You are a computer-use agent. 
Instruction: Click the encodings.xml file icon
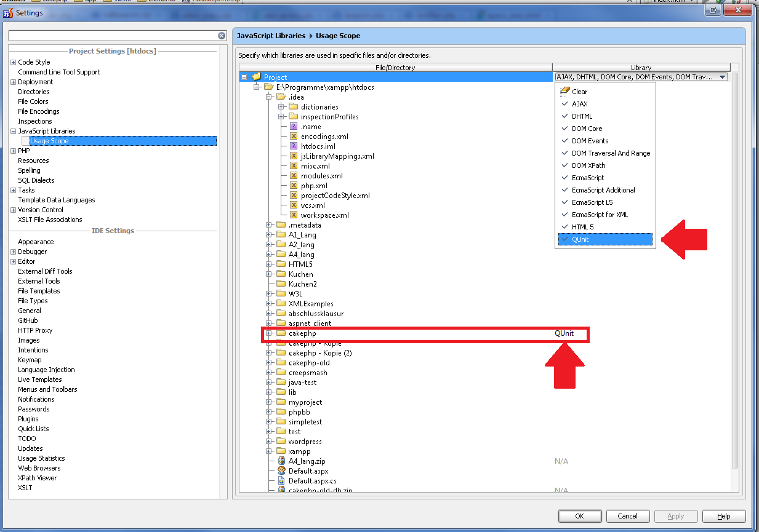(294, 136)
